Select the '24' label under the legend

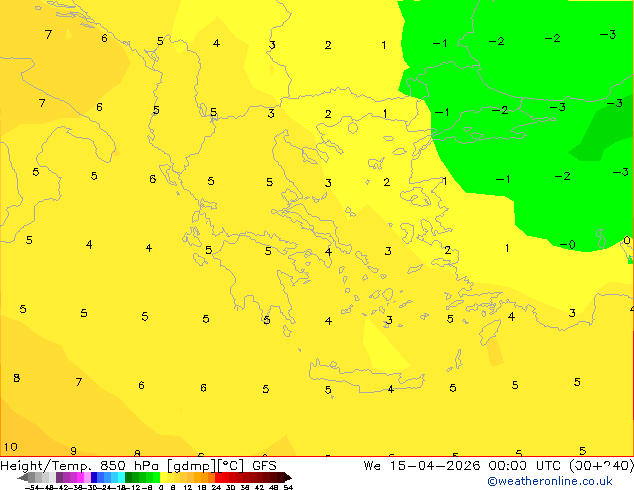216,487
